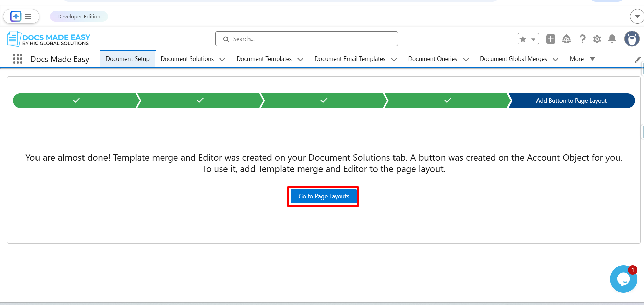Click the first completed green progress step
Viewport: 644px width, 305px height.
click(76, 101)
